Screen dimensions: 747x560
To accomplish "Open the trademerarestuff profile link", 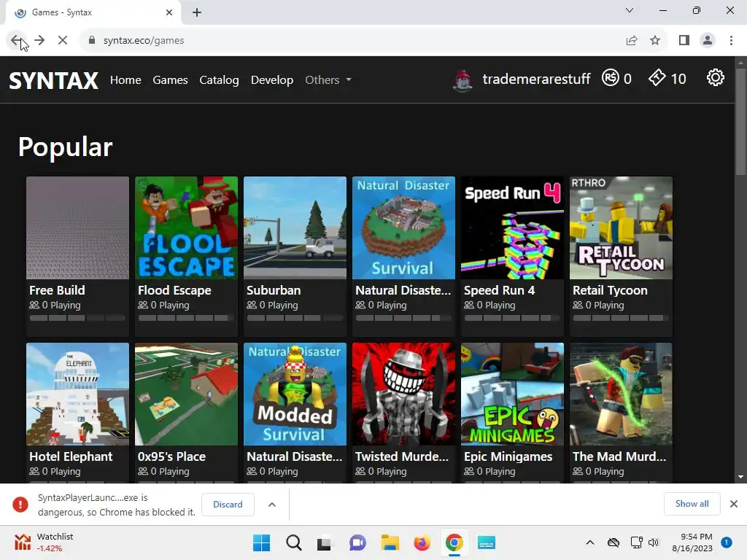I will [x=536, y=79].
